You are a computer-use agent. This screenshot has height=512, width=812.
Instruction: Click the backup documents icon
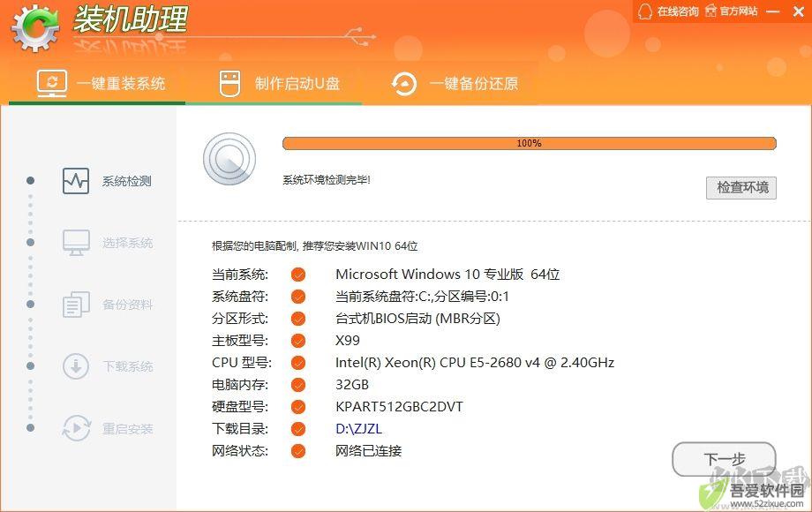click(x=76, y=305)
